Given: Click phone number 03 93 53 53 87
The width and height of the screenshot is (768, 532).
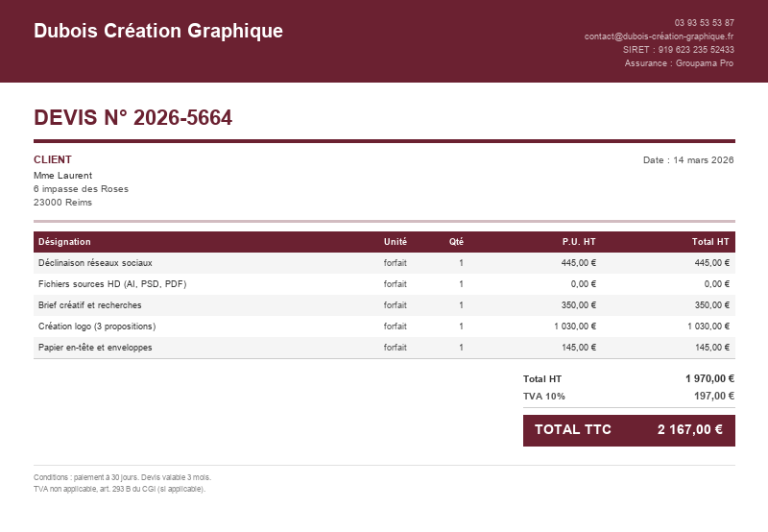Looking at the screenshot, I should click(x=704, y=22).
